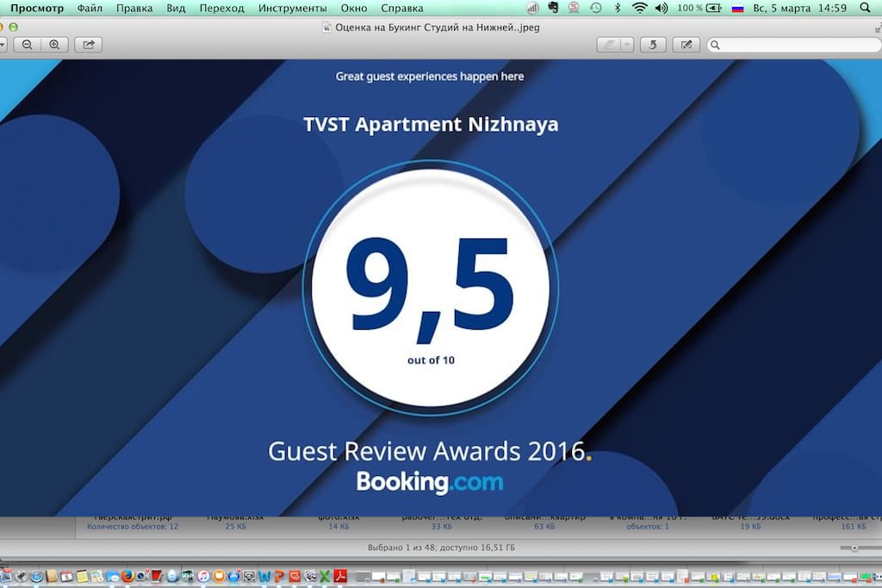The image size is (882, 588).
Task: Select the Finder item sized "14 КБ"
Action: click(339, 527)
